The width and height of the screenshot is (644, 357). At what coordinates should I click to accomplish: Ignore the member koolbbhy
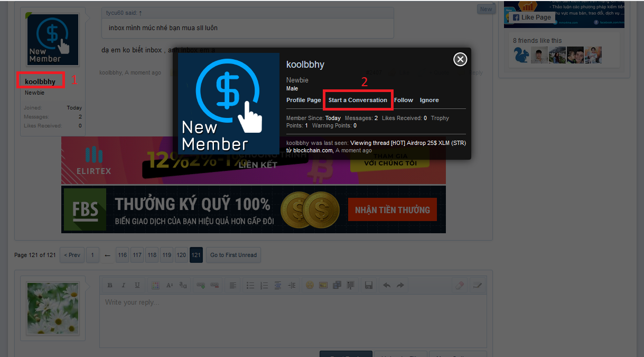pos(429,100)
